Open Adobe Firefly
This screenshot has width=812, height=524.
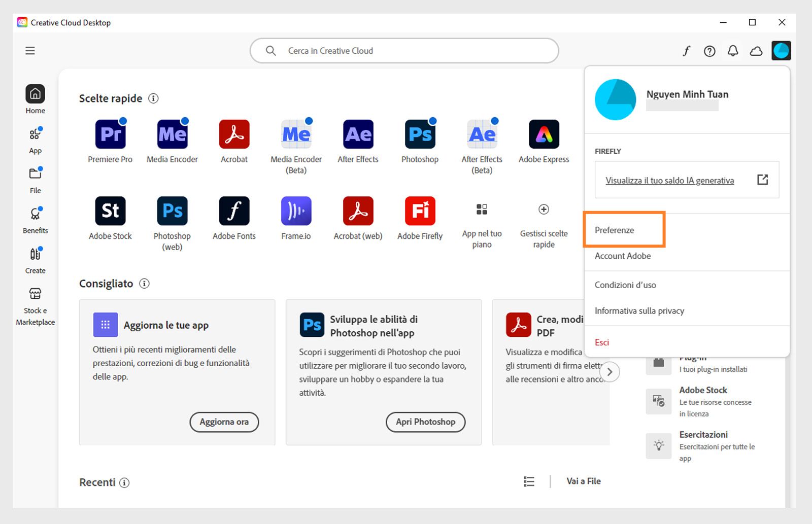point(420,211)
